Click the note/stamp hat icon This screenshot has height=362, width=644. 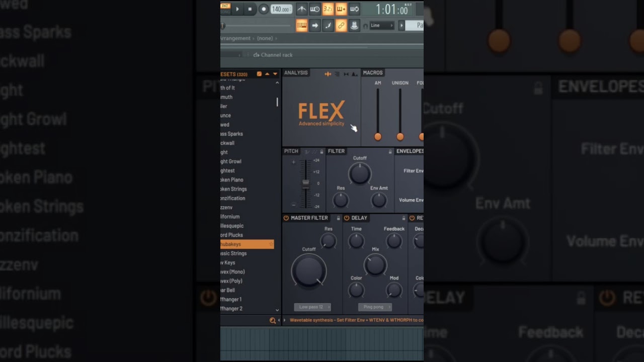pos(354,25)
